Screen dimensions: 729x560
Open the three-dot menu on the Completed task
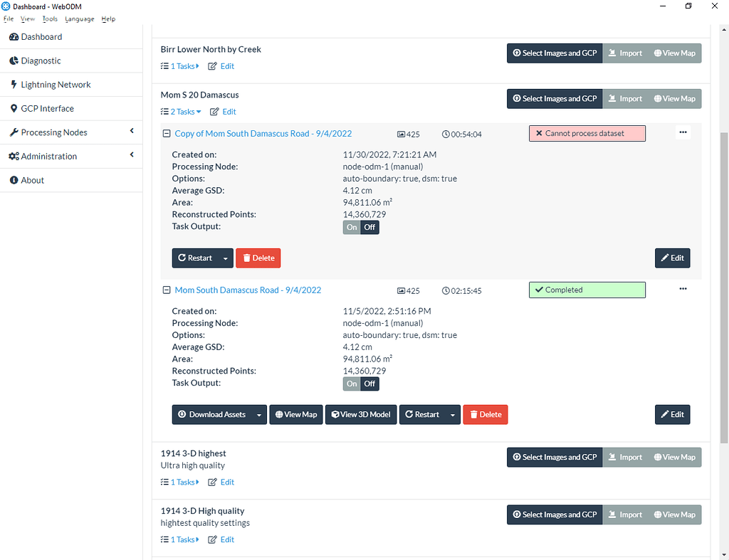coord(683,288)
